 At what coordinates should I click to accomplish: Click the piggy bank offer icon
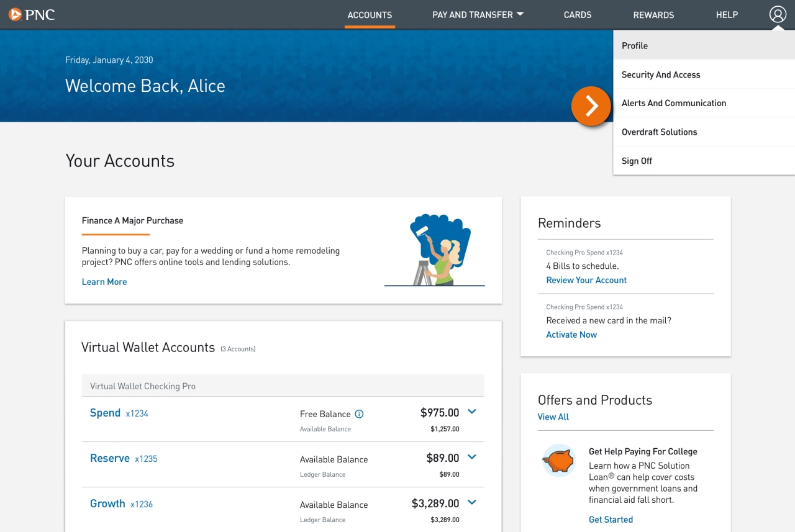(558, 461)
